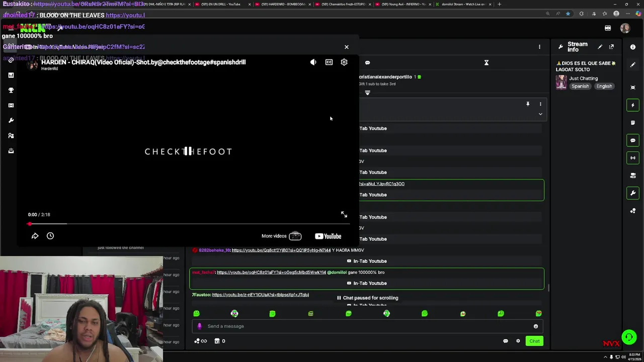The image size is (644, 362).
Task: Open the wrench icon in left sidebar
Action: point(11,120)
